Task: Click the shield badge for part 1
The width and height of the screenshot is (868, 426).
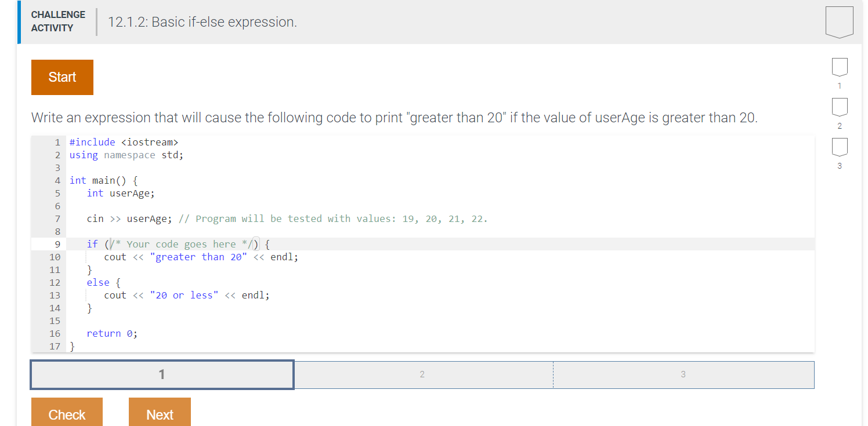Action: (840, 67)
